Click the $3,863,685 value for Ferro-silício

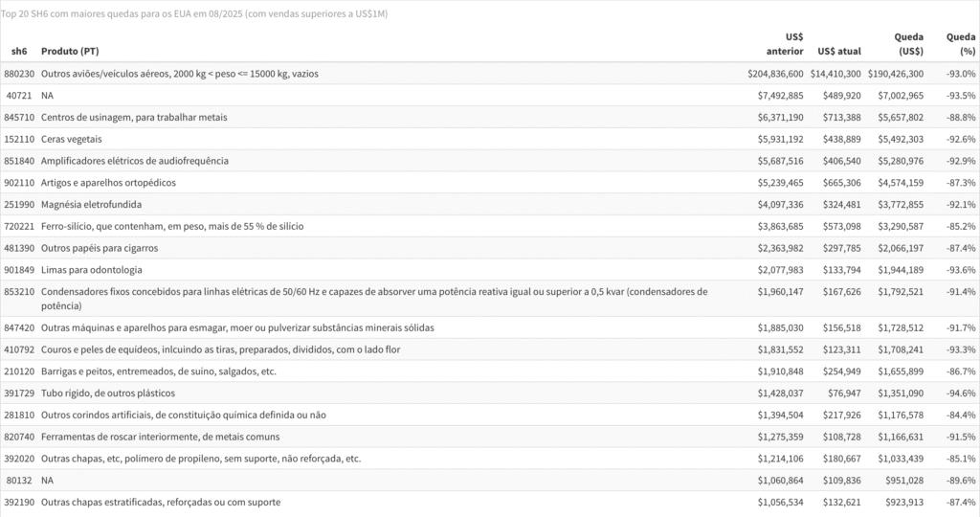tap(781, 226)
